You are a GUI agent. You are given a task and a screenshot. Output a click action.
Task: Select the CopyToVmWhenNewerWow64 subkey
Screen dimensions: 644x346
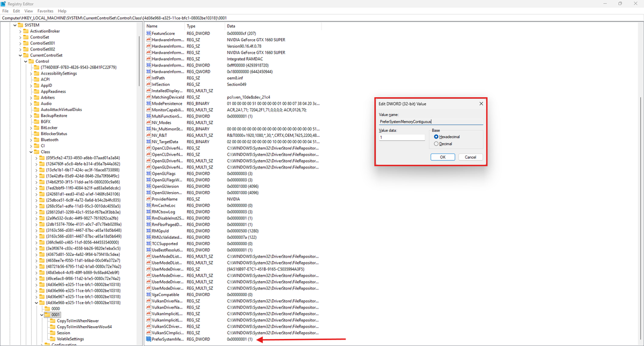pos(84,327)
